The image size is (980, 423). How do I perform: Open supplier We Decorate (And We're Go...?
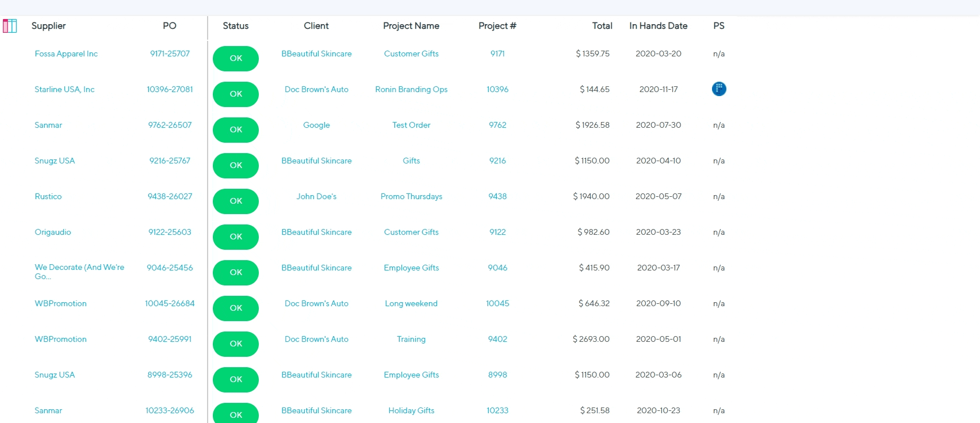pyautogui.click(x=79, y=272)
